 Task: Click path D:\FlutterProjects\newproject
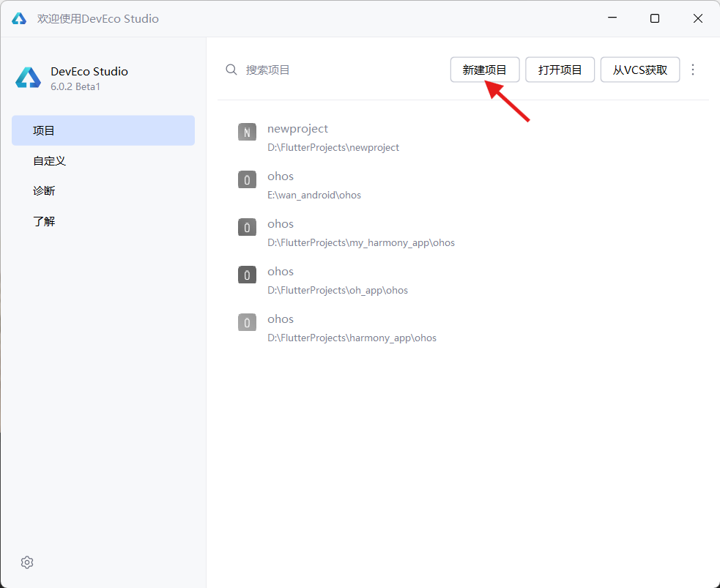click(x=333, y=147)
